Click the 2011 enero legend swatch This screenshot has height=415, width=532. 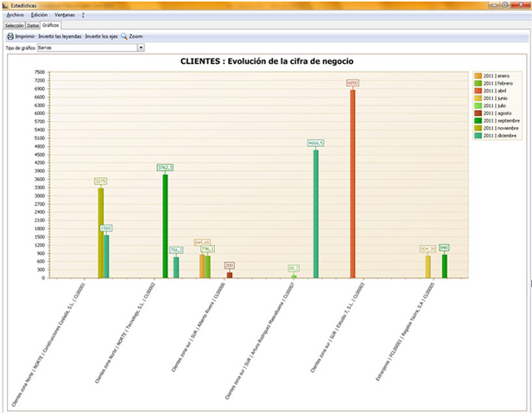(478, 76)
